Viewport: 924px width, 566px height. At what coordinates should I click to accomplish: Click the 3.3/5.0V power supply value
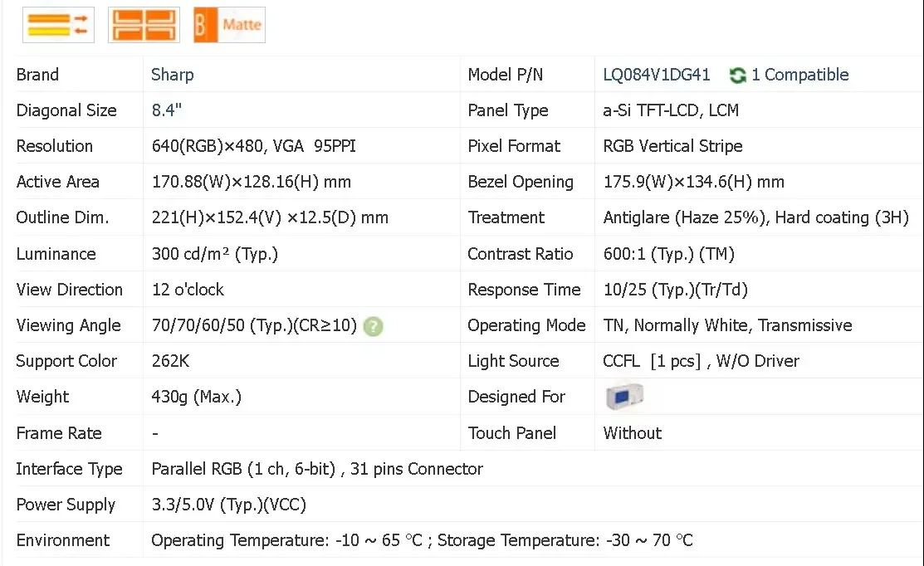pyautogui.click(x=228, y=505)
